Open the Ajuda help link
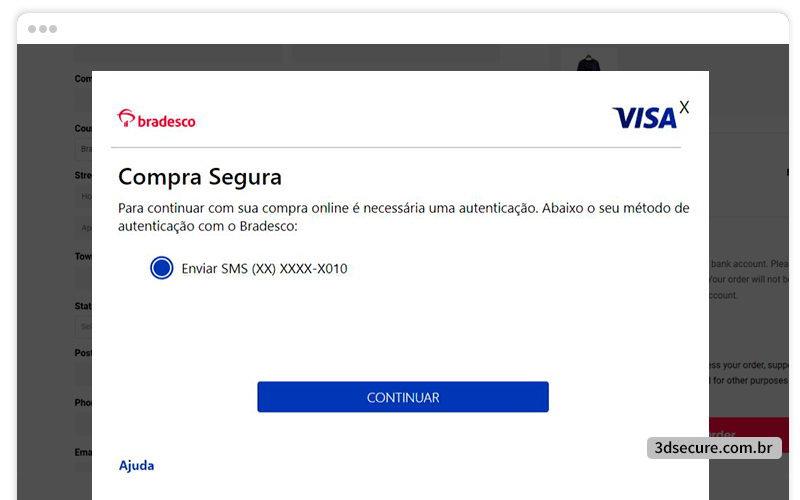Viewport: 800px width, 500px height. [x=136, y=465]
